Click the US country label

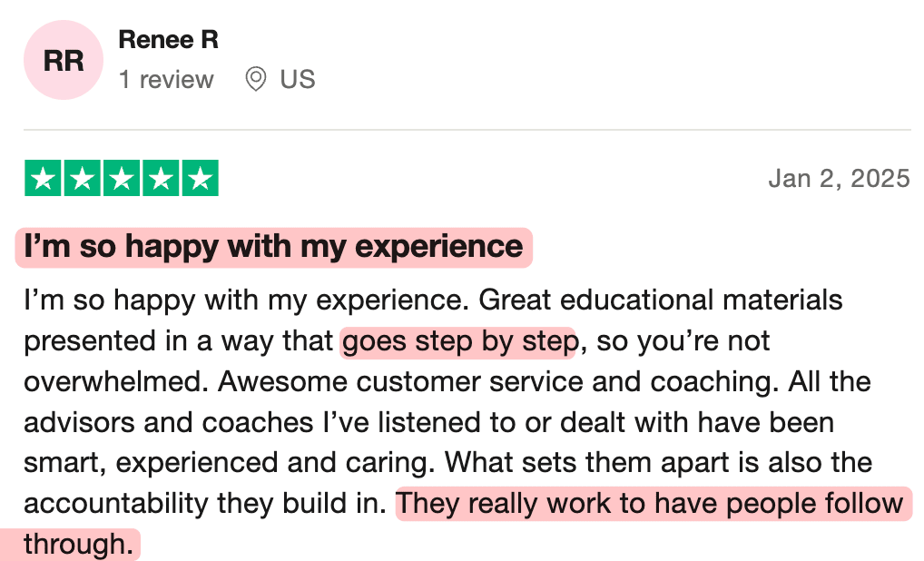coord(297,80)
